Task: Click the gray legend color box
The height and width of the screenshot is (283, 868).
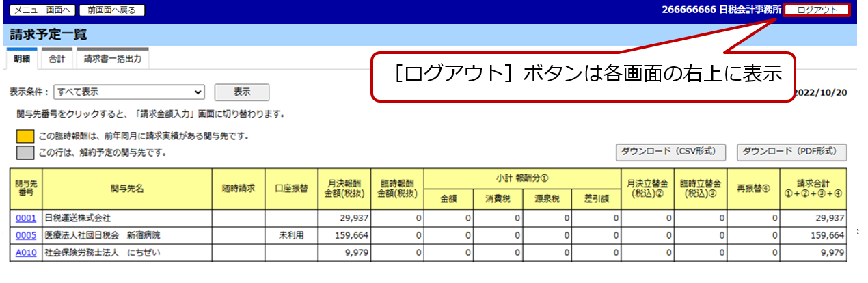Action: click(25, 152)
